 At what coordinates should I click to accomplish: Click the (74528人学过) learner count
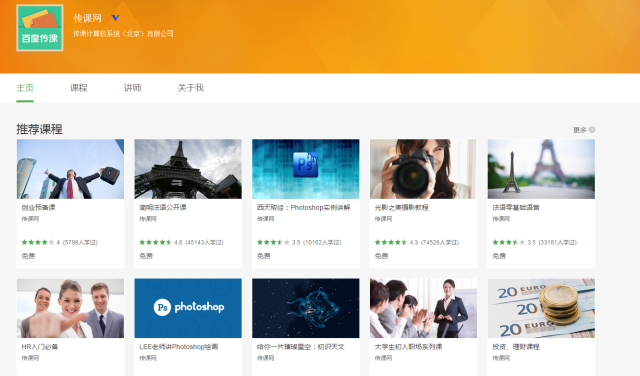pyautogui.click(x=440, y=243)
